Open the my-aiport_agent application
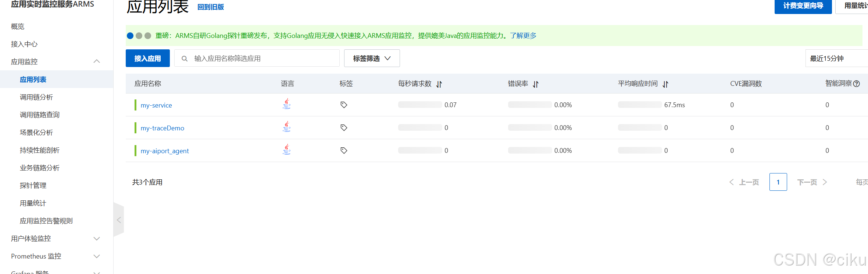Image resolution: width=868 pixels, height=274 pixels. pos(165,151)
